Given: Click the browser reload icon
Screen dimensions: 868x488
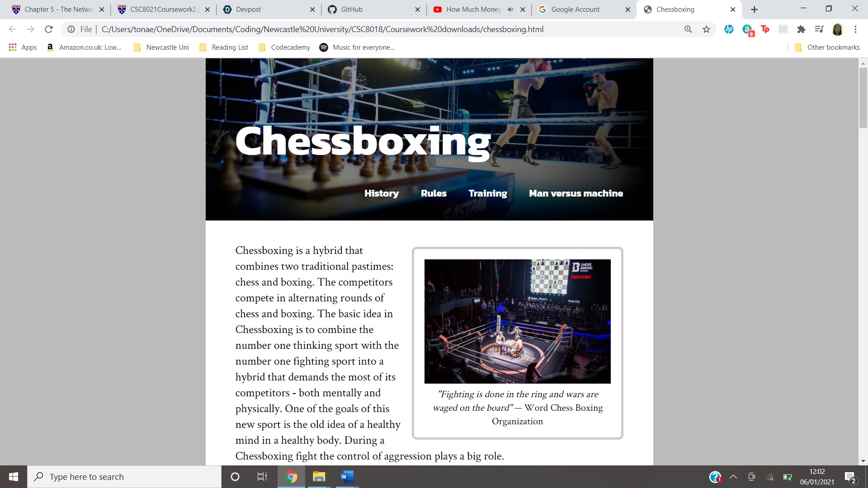Looking at the screenshot, I should (49, 29).
